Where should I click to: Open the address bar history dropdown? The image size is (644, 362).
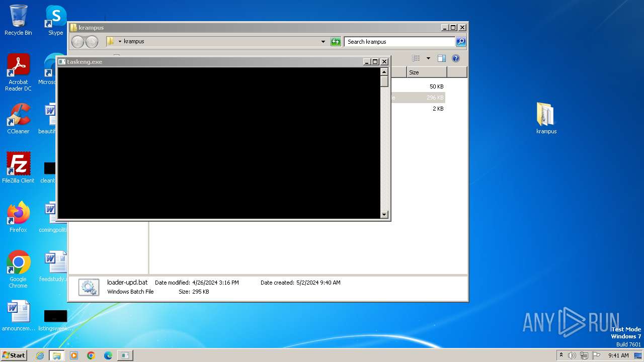[x=323, y=42]
